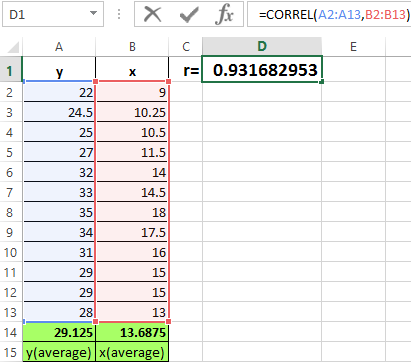Select row 13 header
The image size is (411, 362).
click(x=11, y=312)
